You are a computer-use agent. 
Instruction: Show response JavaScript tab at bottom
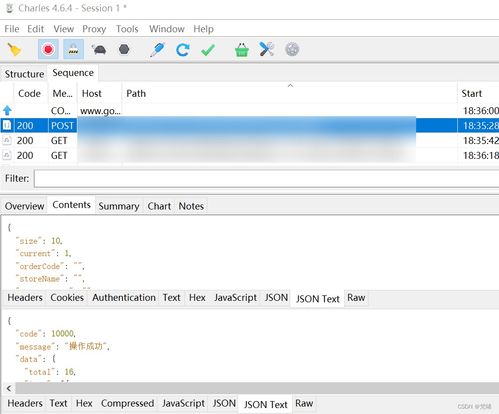pyautogui.click(x=183, y=403)
